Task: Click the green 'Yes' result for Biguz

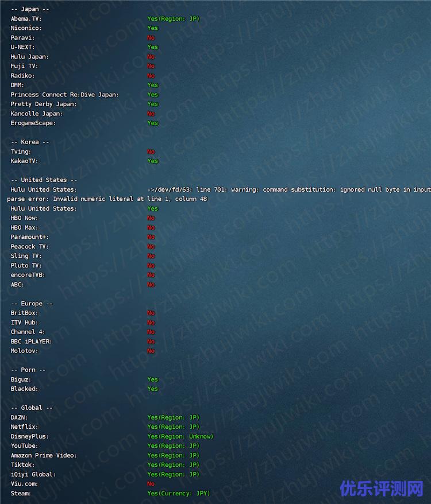Action: (152, 379)
